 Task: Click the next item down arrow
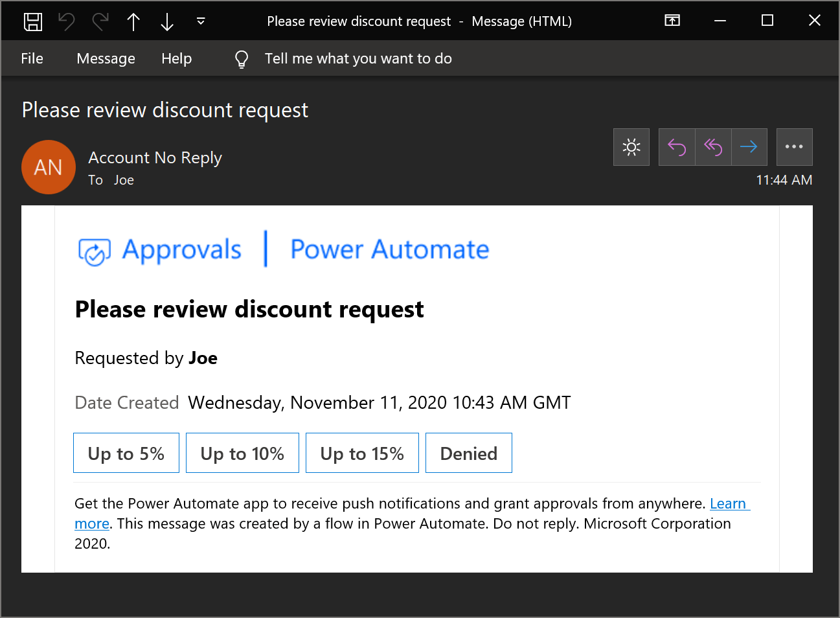click(167, 21)
